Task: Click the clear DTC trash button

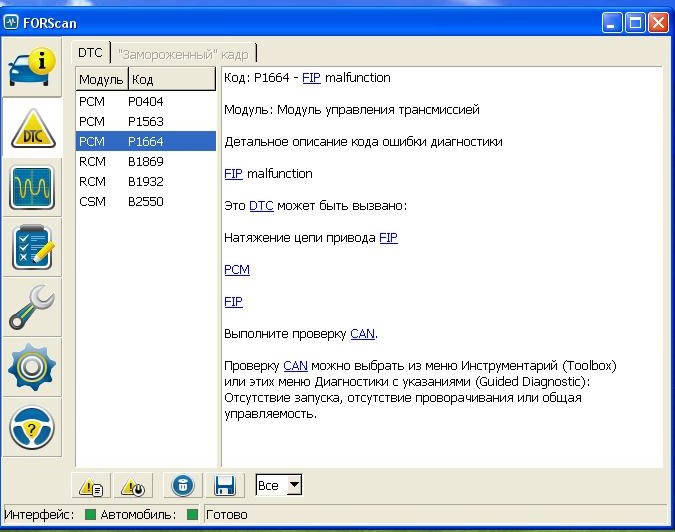Action: [183, 486]
